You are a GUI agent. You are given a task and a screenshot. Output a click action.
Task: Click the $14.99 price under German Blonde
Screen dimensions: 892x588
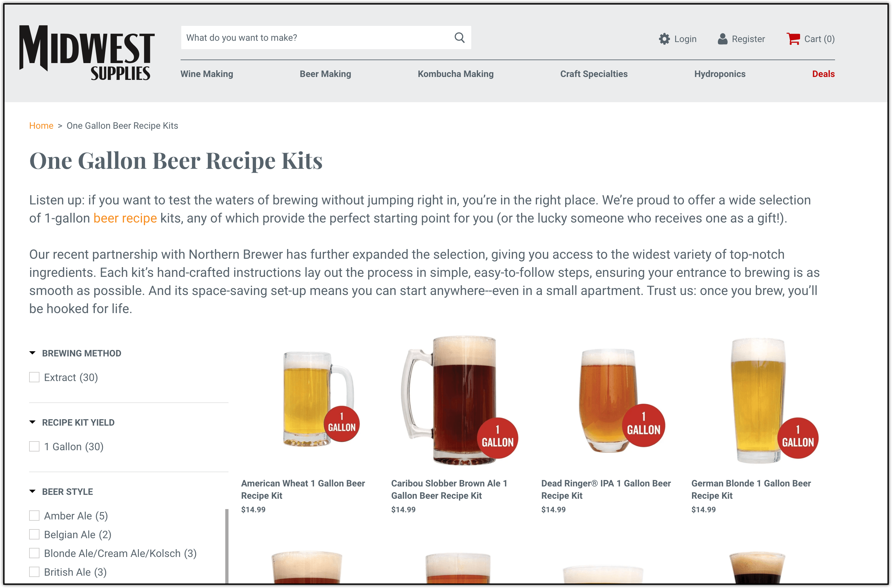pos(704,510)
